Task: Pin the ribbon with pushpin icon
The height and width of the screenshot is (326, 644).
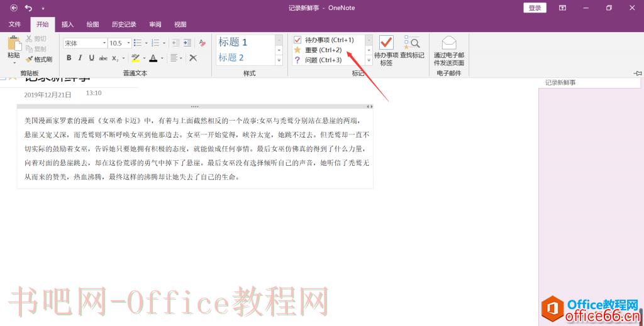Action: (638, 73)
